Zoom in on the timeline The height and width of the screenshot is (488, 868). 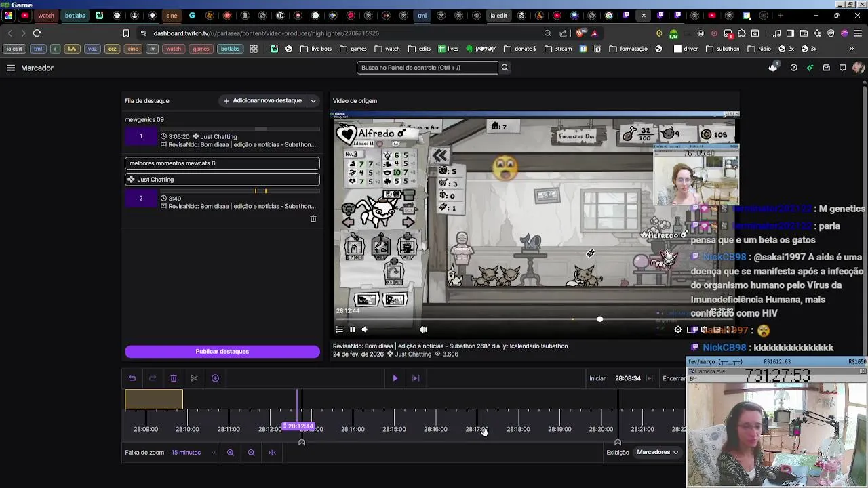click(x=231, y=453)
